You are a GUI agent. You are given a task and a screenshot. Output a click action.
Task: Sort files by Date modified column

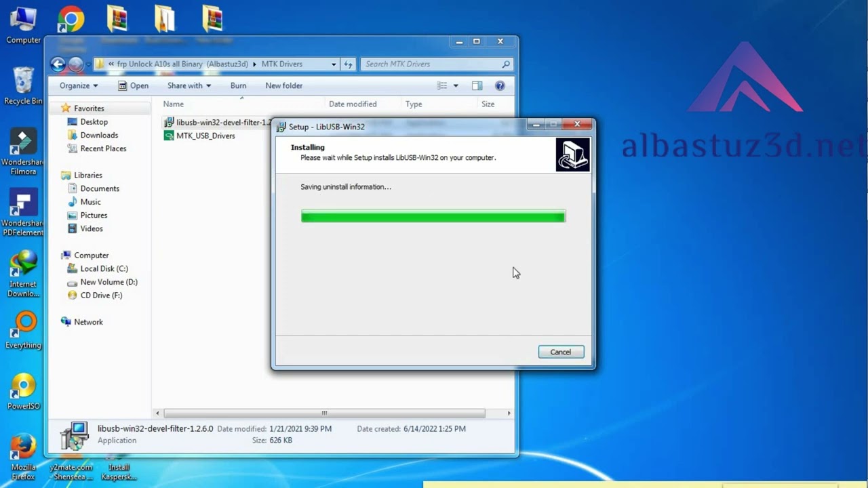coord(353,104)
